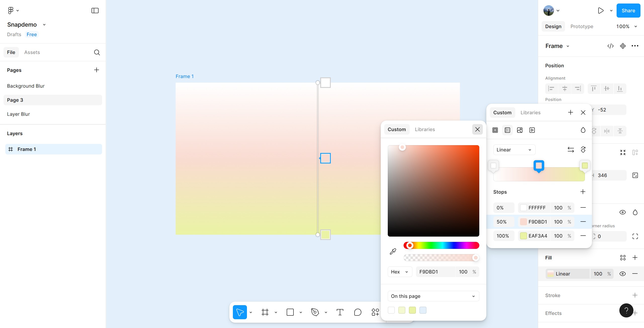Open Snapdemo file name dropdown

tap(44, 25)
